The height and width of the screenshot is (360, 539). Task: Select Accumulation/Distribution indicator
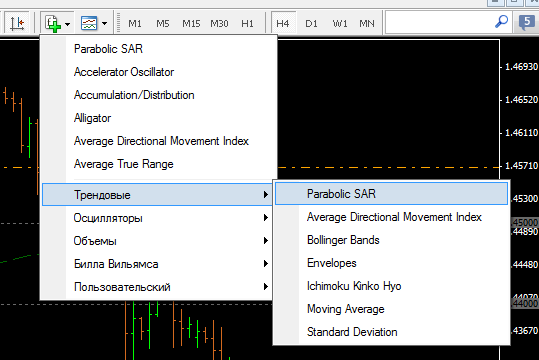click(159, 95)
